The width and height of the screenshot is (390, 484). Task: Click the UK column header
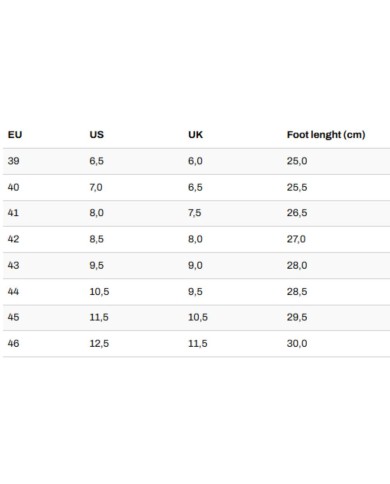click(x=195, y=135)
